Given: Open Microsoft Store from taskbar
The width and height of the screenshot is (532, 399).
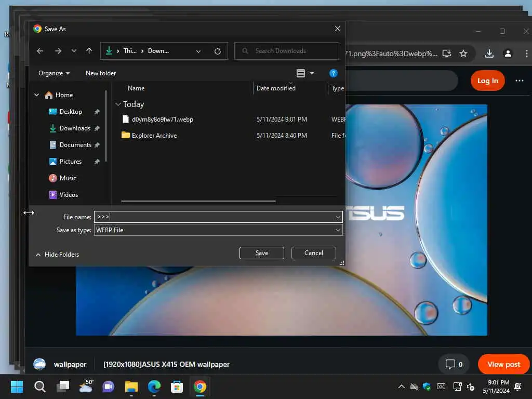Looking at the screenshot, I should (177, 387).
